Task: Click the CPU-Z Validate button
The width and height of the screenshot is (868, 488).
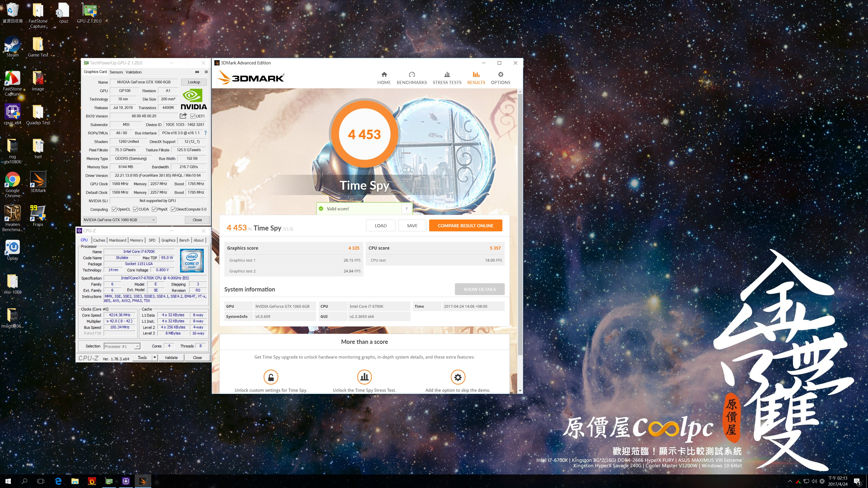Action: [x=171, y=358]
